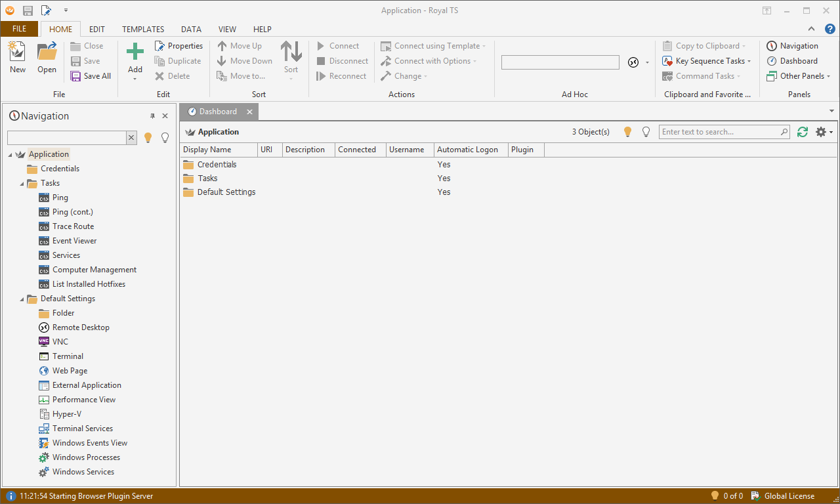Collapse the Tasks folder node
The height and width of the screenshot is (504, 840).
coord(22,184)
